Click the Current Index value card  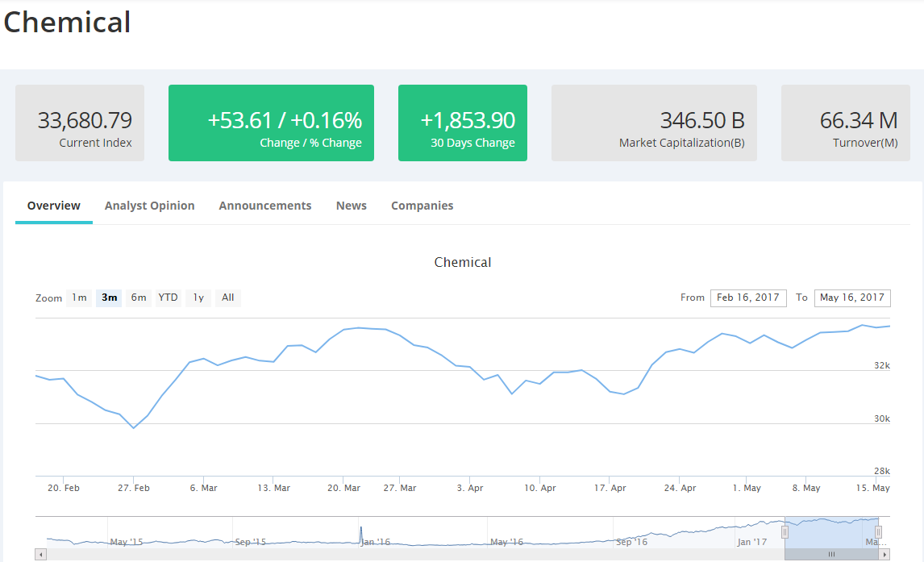(x=79, y=123)
